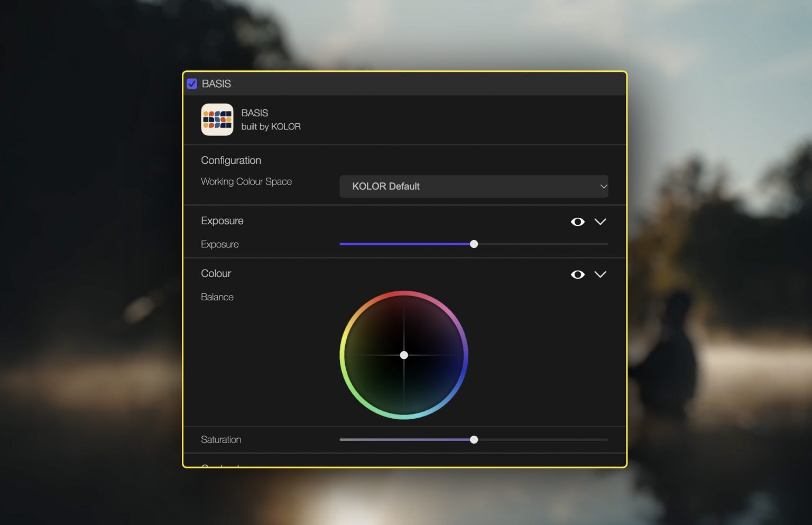Image resolution: width=812 pixels, height=525 pixels.
Task: Click the Working Colour Space label
Action: [246, 181]
